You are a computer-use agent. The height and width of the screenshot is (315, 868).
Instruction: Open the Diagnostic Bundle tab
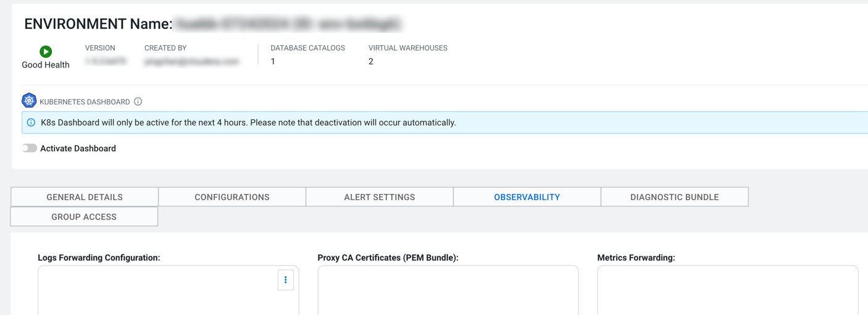click(x=674, y=197)
